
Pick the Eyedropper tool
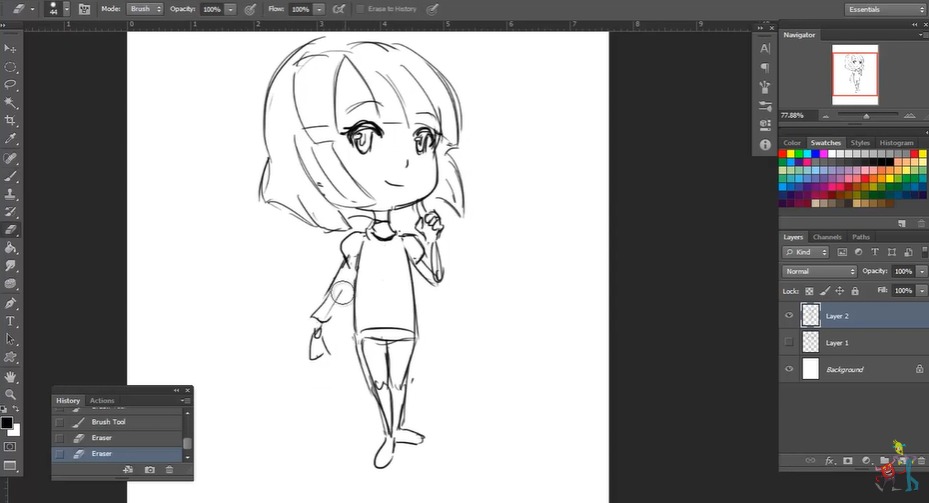(11, 139)
